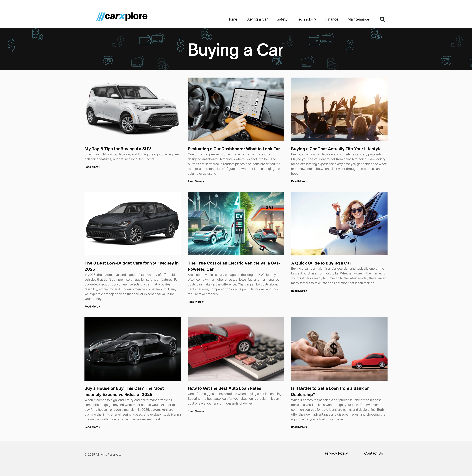Click the white SUV article thumbnail
The image size is (472, 476).
point(133,109)
